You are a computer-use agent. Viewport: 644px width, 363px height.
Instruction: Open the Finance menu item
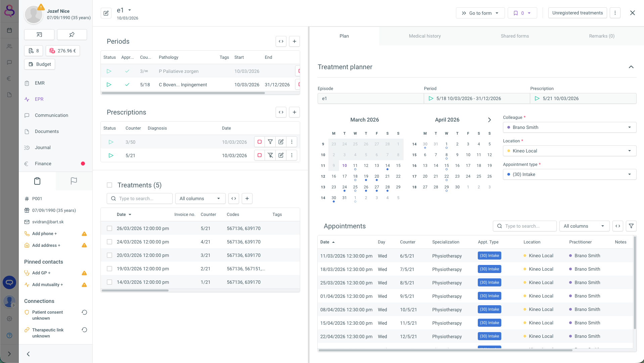point(43,164)
